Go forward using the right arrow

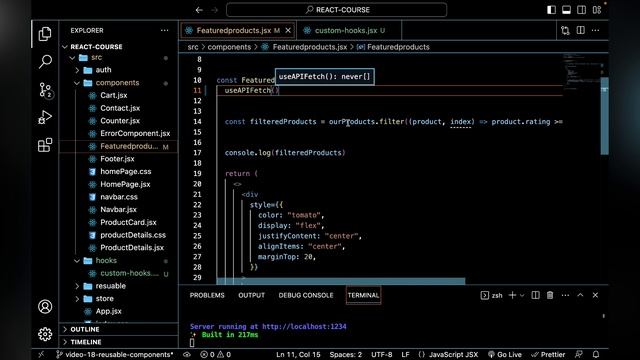215,10
